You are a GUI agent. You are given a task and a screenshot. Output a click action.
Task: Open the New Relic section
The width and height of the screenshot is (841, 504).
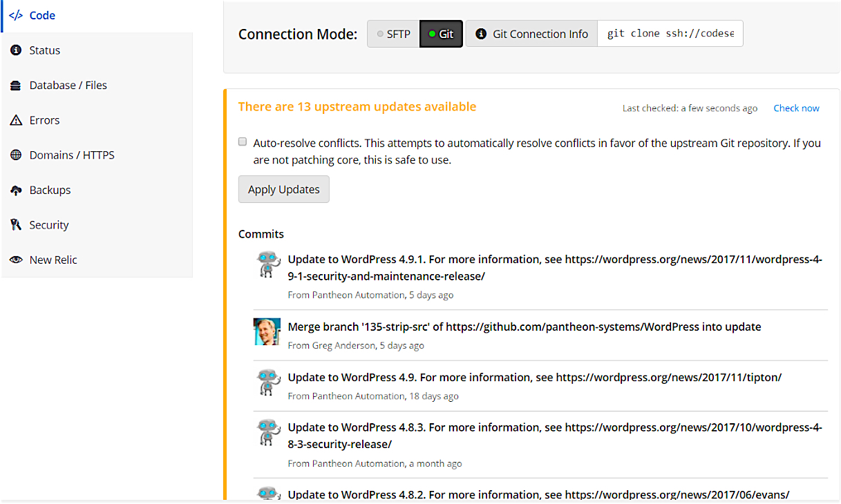coord(97,260)
